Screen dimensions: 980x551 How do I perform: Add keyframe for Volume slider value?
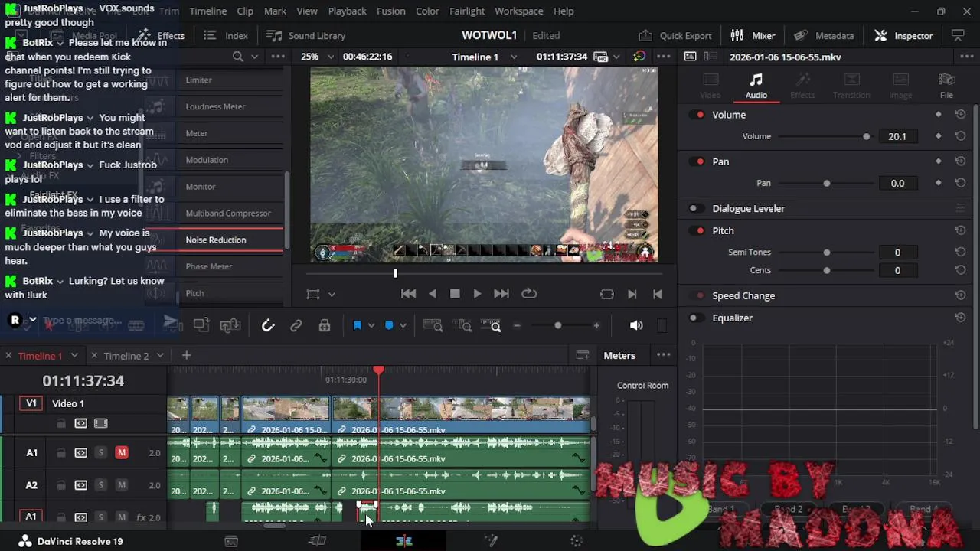(939, 136)
